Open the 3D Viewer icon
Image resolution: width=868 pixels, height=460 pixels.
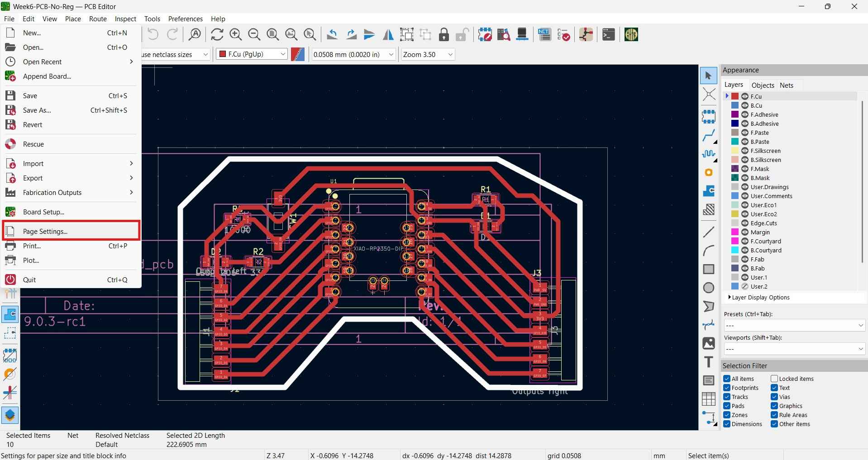pos(522,34)
